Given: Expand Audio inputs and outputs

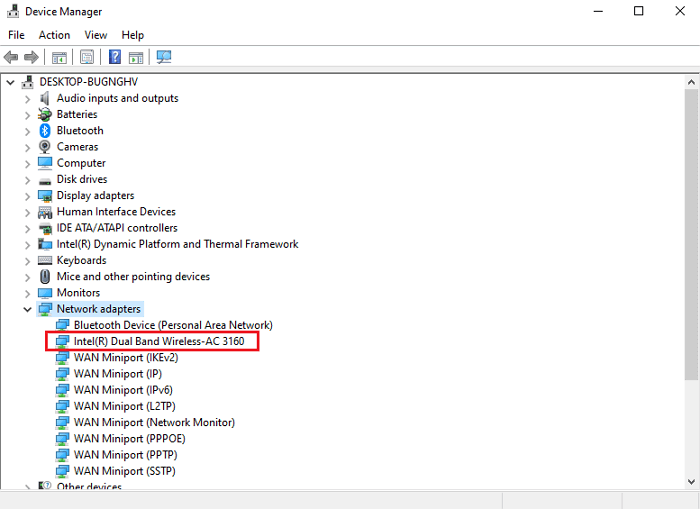Looking at the screenshot, I should [x=27, y=99].
